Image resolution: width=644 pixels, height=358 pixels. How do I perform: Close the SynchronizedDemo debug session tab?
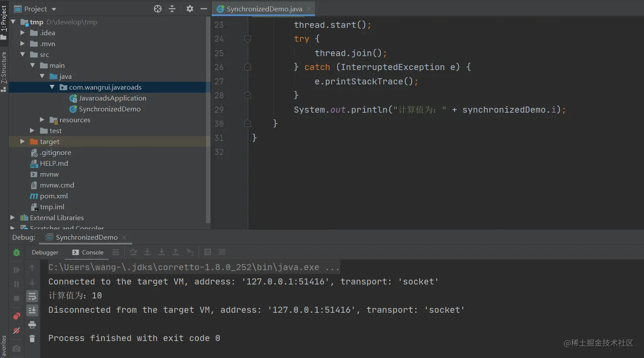point(124,237)
